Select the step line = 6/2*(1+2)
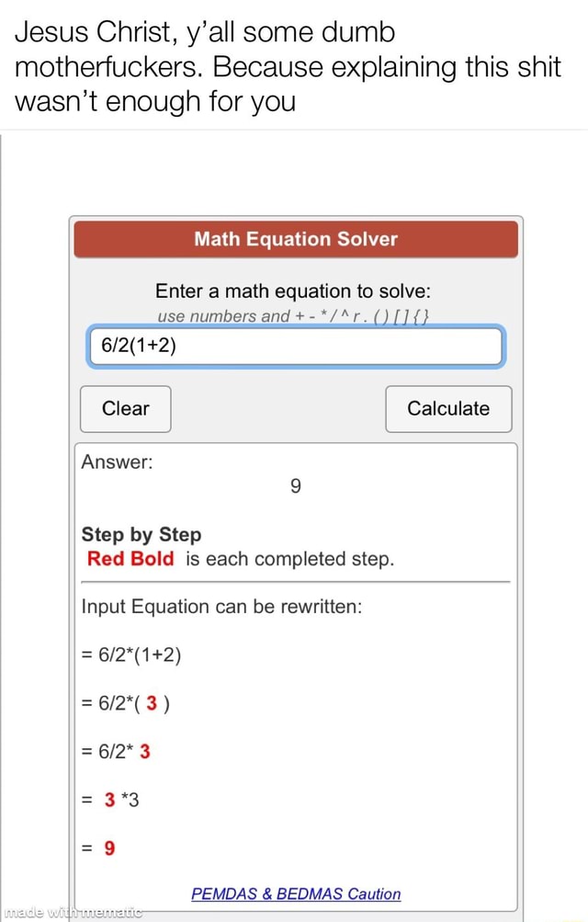The width and height of the screenshot is (588, 922). 131,655
